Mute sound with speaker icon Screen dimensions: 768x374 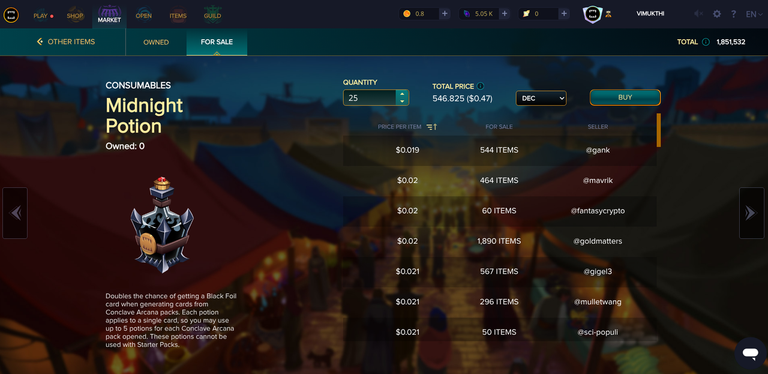click(698, 14)
